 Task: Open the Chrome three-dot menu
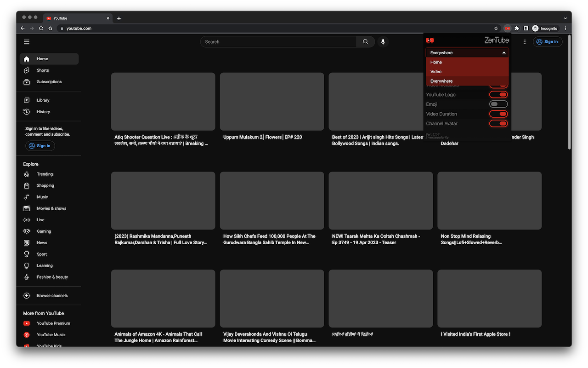pos(565,29)
